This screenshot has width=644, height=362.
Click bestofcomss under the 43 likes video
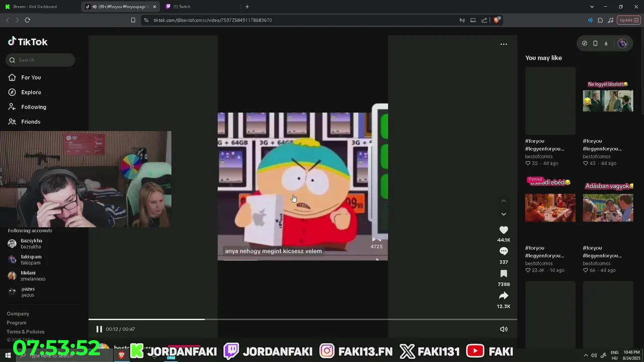(597, 156)
